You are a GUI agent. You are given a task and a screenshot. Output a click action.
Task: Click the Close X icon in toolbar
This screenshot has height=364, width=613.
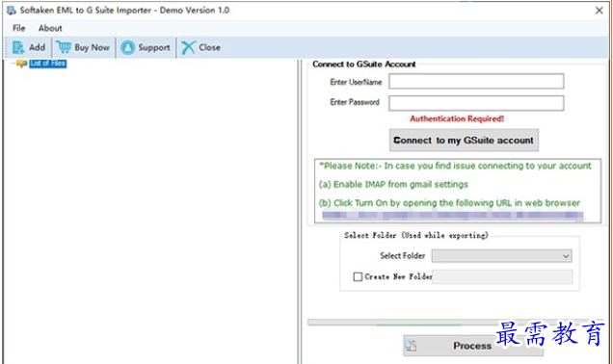pos(188,47)
